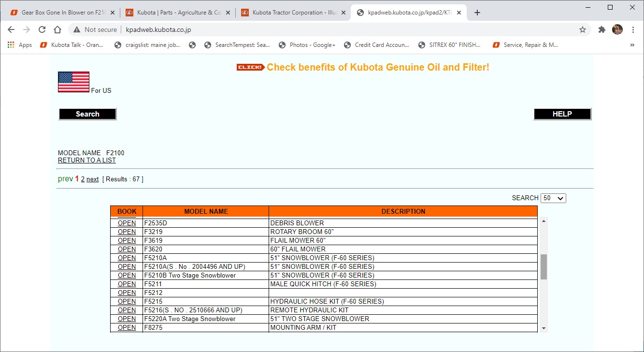
Task: Open book for F8275 Mounting Arm Kit
Action: 127,327
